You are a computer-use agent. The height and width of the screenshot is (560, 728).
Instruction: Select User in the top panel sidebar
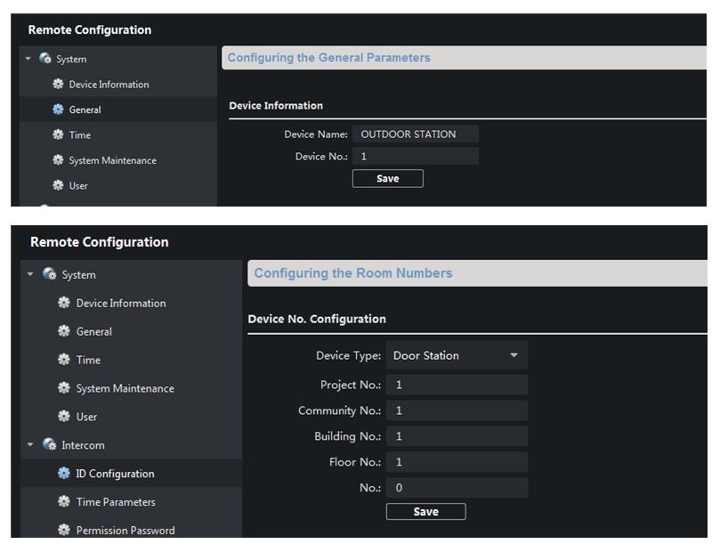[x=78, y=186]
